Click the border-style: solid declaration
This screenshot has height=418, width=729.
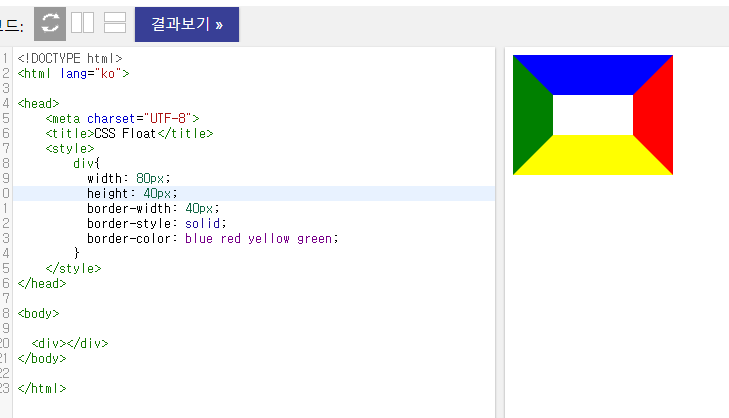[x=157, y=223]
